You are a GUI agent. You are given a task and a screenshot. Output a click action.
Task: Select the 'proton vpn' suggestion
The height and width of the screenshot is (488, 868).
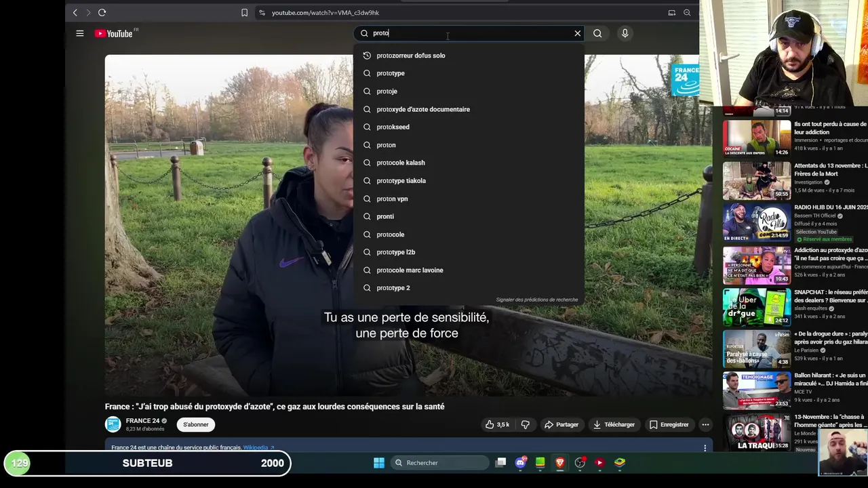pos(469,199)
